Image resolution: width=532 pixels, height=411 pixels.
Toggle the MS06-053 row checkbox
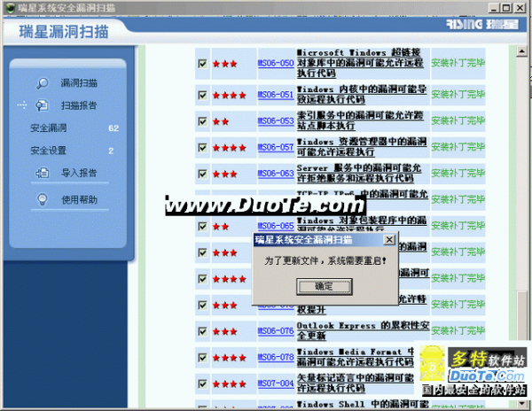coord(202,121)
